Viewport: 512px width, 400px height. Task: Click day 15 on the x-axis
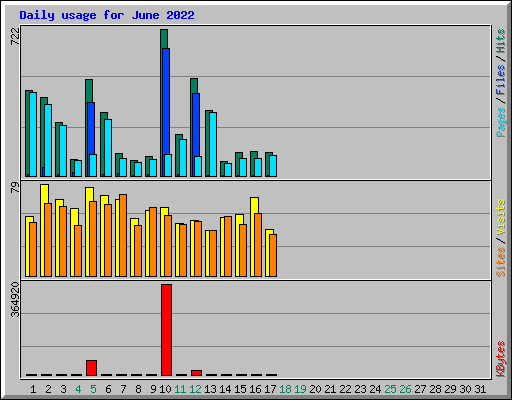click(x=240, y=389)
